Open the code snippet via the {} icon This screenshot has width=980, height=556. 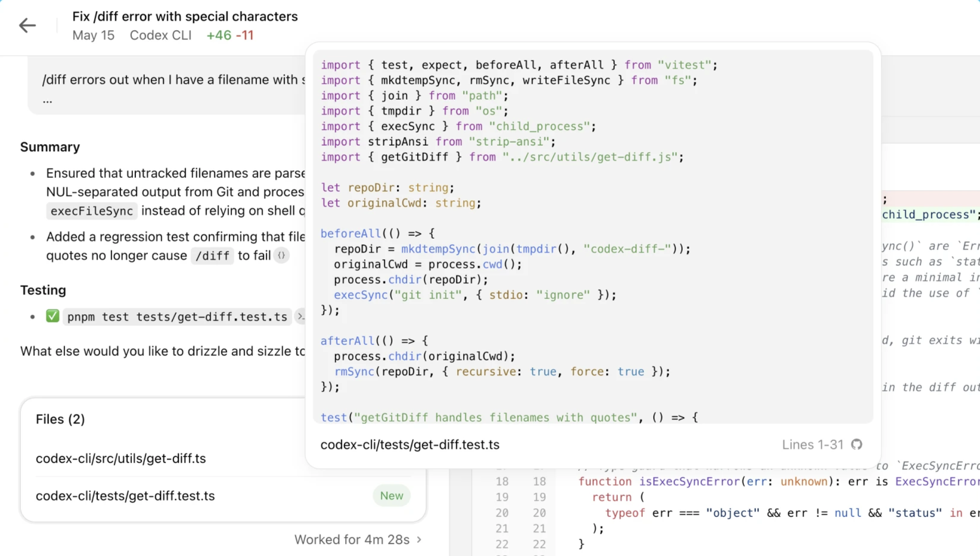pyautogui.click(x=282, y=255)
